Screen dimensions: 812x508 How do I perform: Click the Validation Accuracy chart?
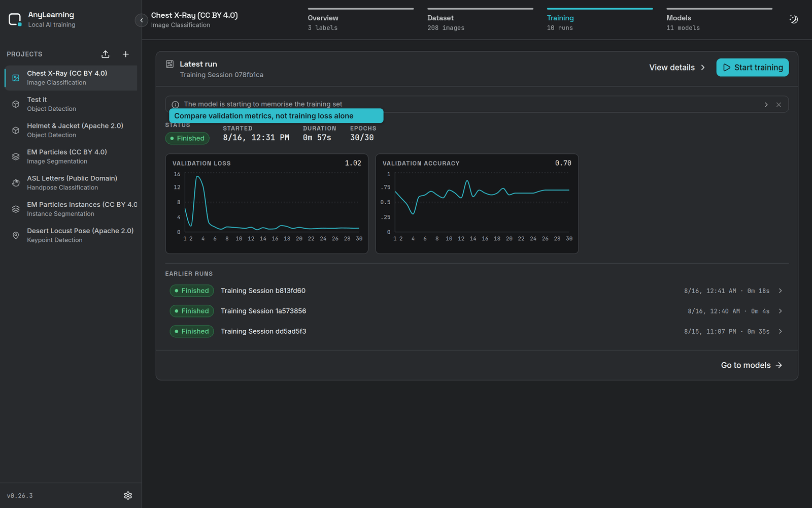477,204
